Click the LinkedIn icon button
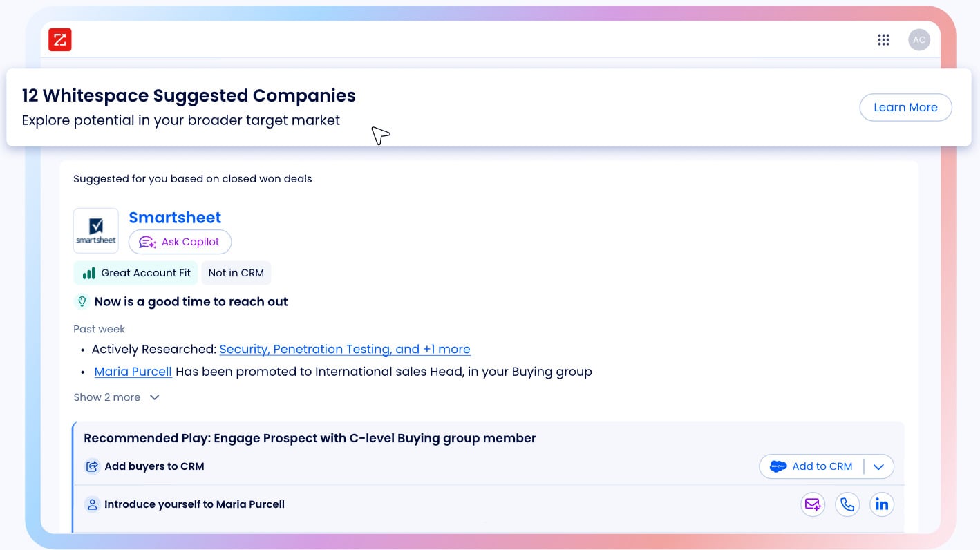Screen dimensions: 980x550 882,504
